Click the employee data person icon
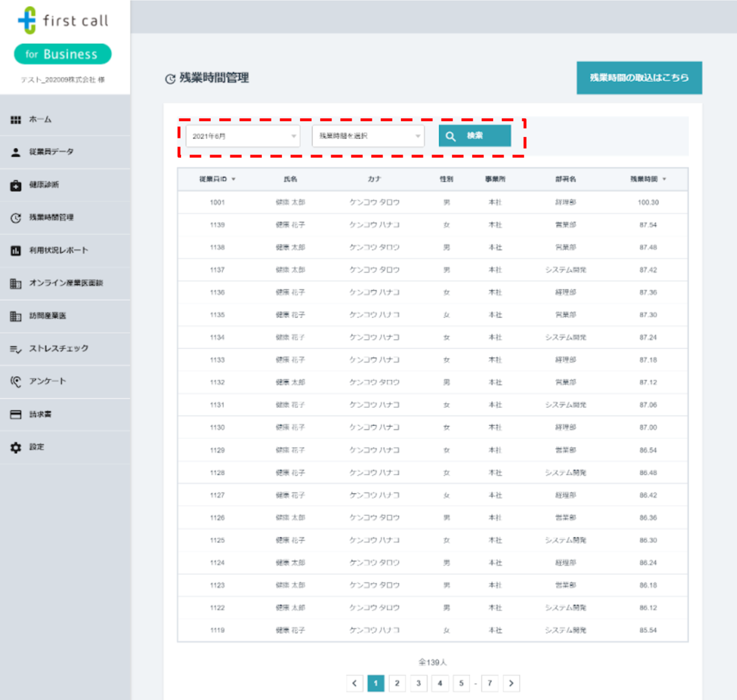The width and height of the screenshot is (737, 700). tap(16, 152)
